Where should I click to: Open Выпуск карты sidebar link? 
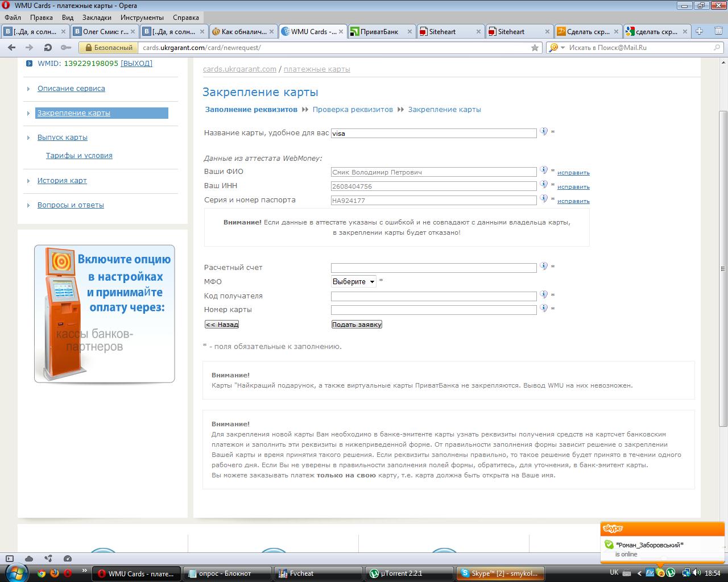(63, 137)
